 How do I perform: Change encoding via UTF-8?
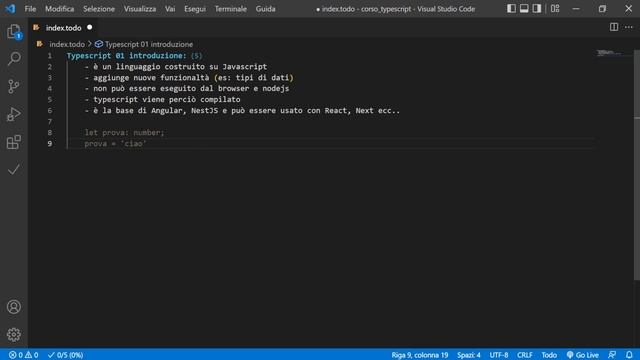point(499,355)
